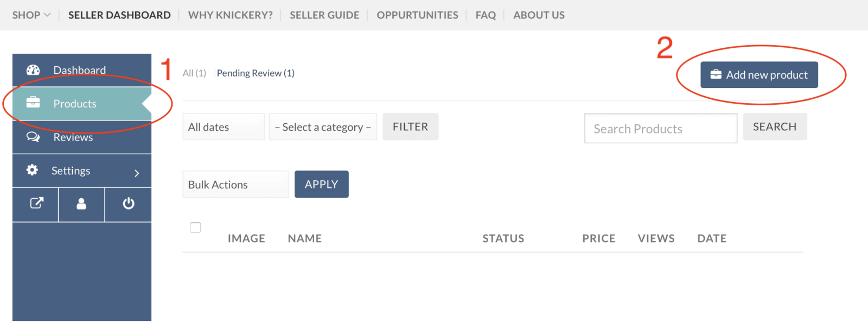Viewport: 868px width, 335px height.
Task: Switch to Pending Review (1) filter
Action: click(256, 73)
